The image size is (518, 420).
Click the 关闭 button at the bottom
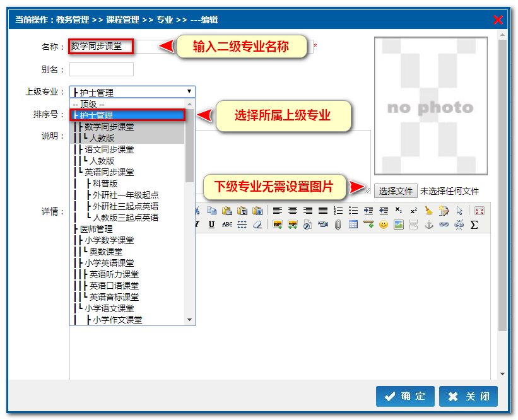468,397
